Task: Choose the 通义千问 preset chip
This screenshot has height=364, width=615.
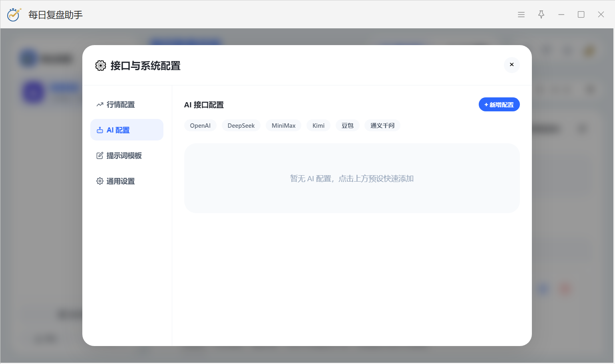Action: click(x=382, y=126)
